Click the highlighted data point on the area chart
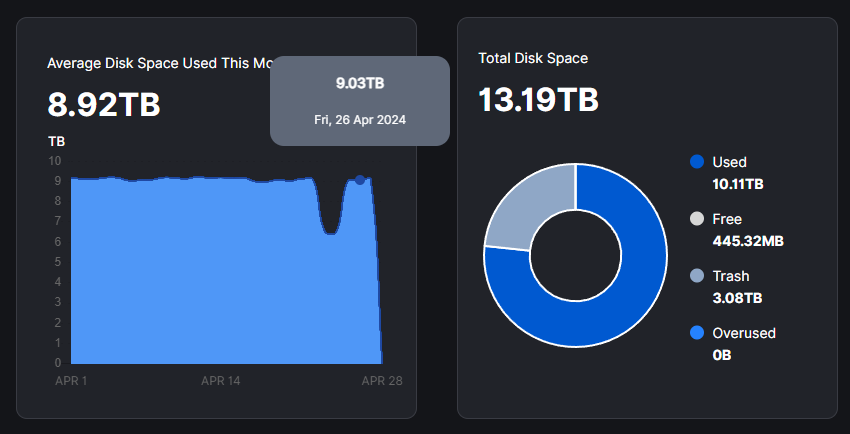 [360, 180]
